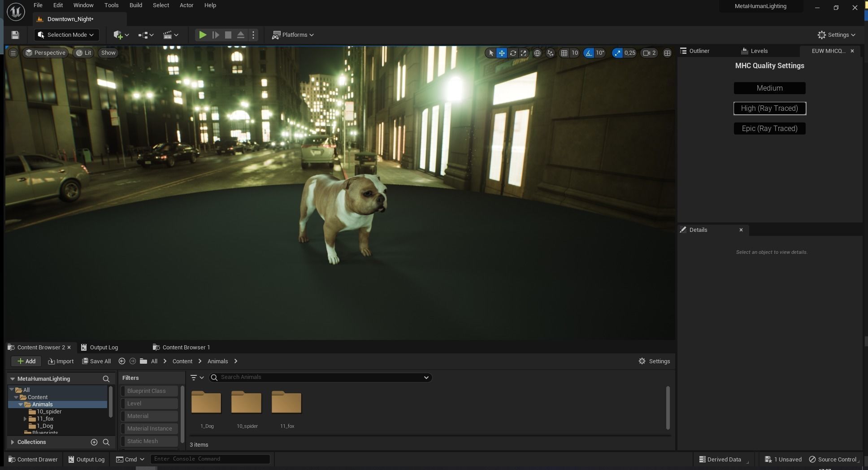Open the Lit view mode menu
Image resolution: width=868 pixels, height=470 pixels.
coord(83,53)
